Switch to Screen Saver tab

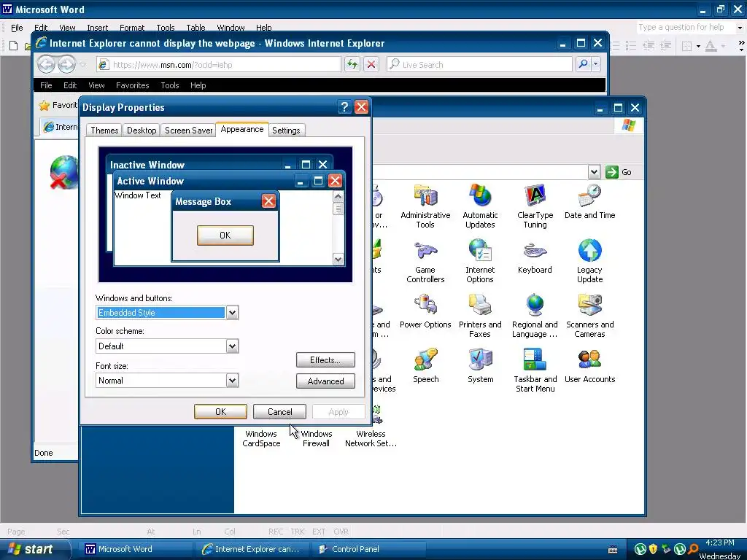tap(189, 131)
